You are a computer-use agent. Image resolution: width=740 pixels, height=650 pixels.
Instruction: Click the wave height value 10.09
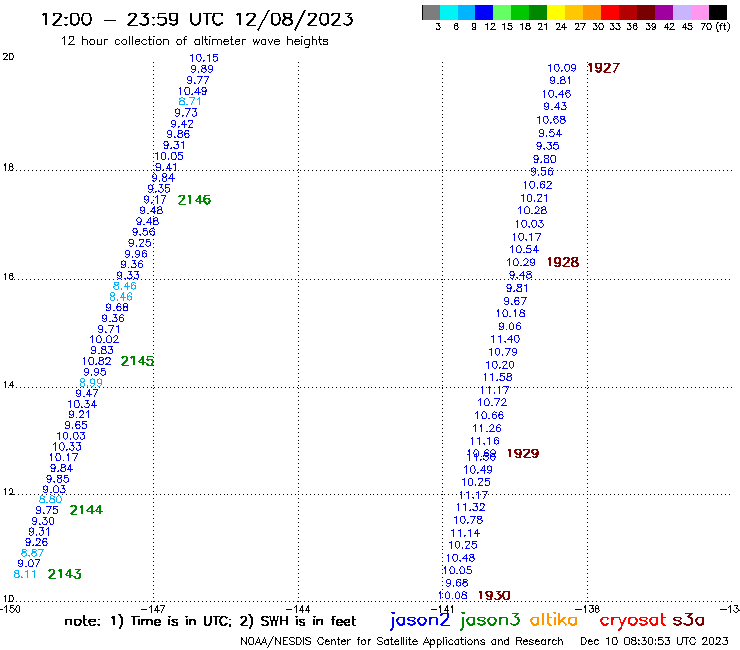tap(562, 68)
